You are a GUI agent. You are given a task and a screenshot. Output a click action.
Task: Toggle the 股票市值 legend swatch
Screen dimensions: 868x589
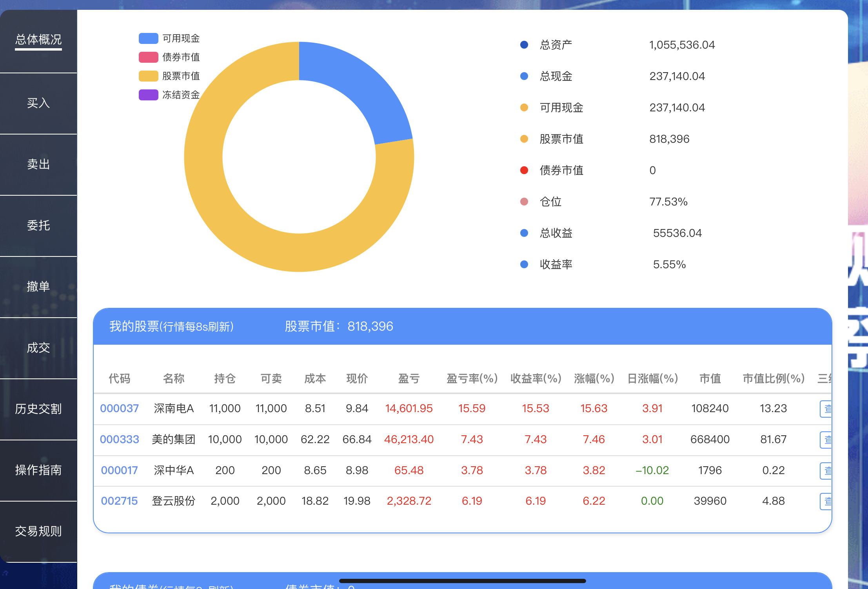click(x=149, y=76)
